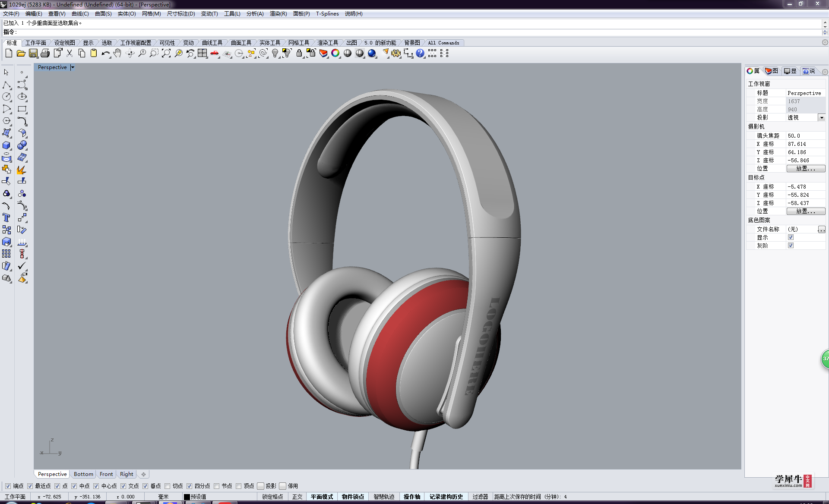Add a viewport tab with plus icon
The image size is (829, 504).
(143, 474)
